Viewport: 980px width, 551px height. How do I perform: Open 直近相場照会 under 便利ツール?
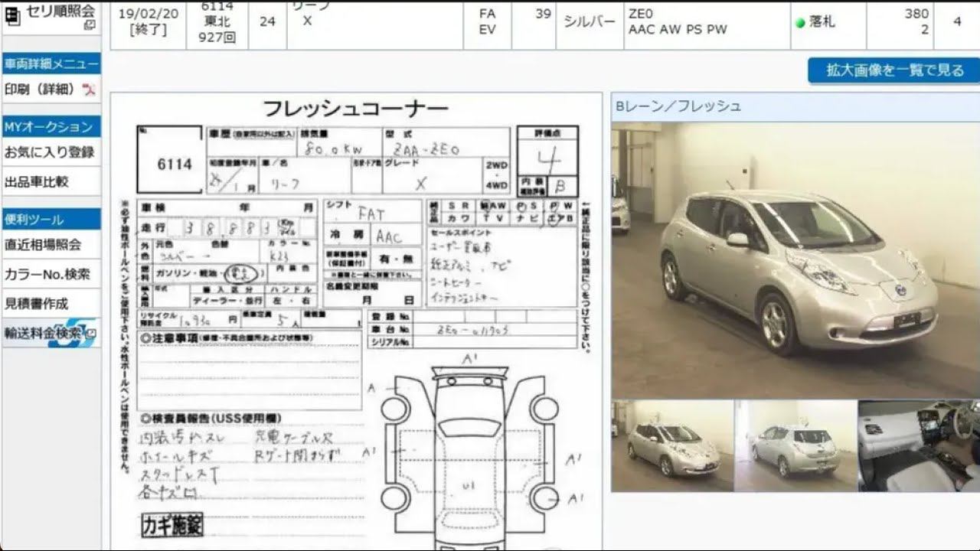coord(43,245)
